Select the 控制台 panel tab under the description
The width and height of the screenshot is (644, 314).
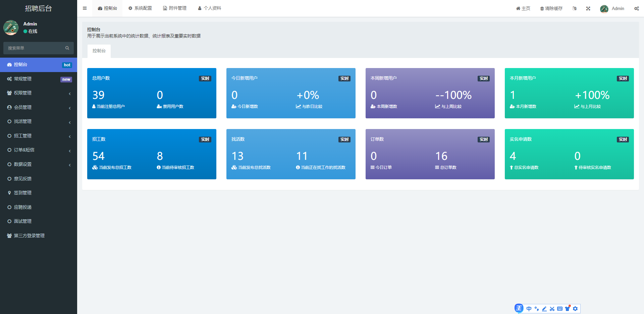pyautogui.click(x=99, y=51)
